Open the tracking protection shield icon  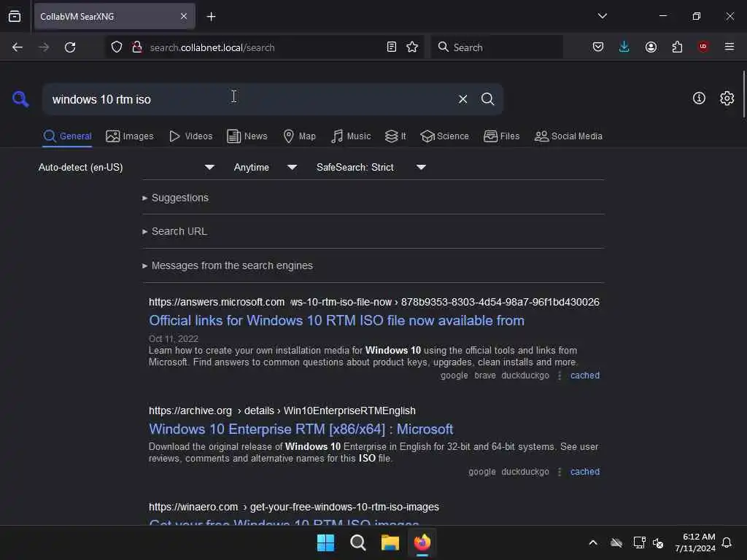[117, 47]
